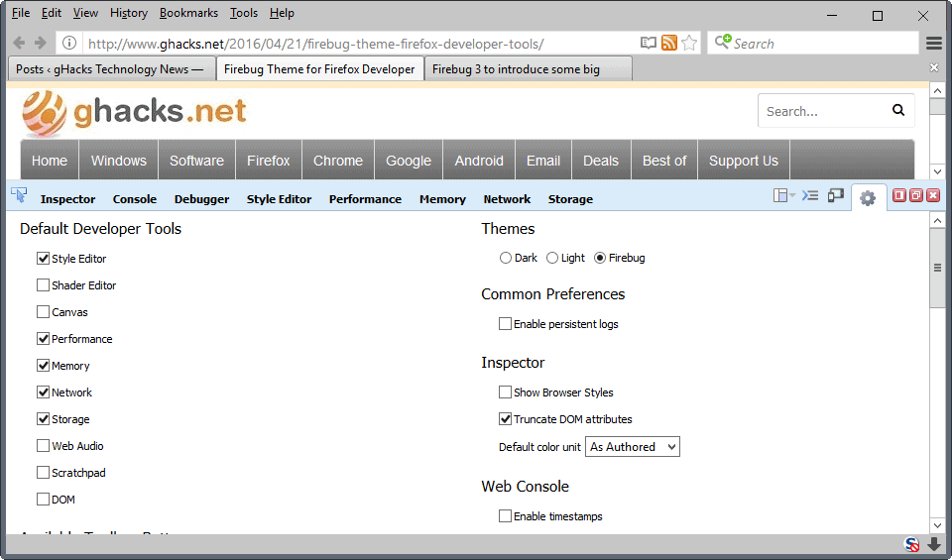The image size is (952, 560).
Task: Open Reader View from the address bar
Action: coord(649,44)
